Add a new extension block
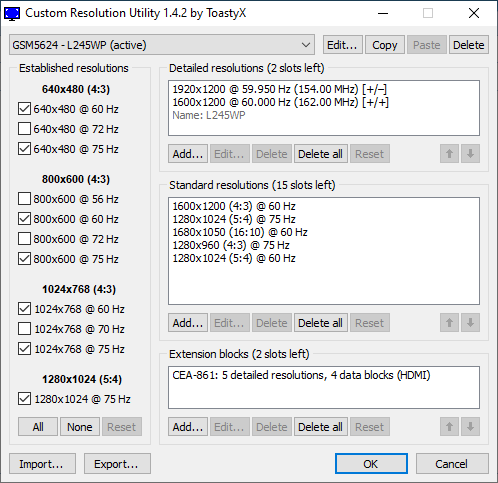Viewport: 498px width, 483px height. (188, 427)
